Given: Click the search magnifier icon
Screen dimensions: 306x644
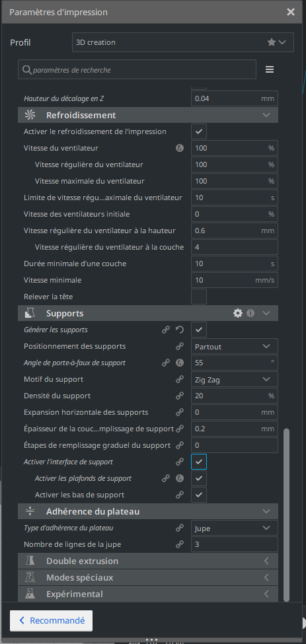Looking at the screenshot, I should tap(27, 70).
